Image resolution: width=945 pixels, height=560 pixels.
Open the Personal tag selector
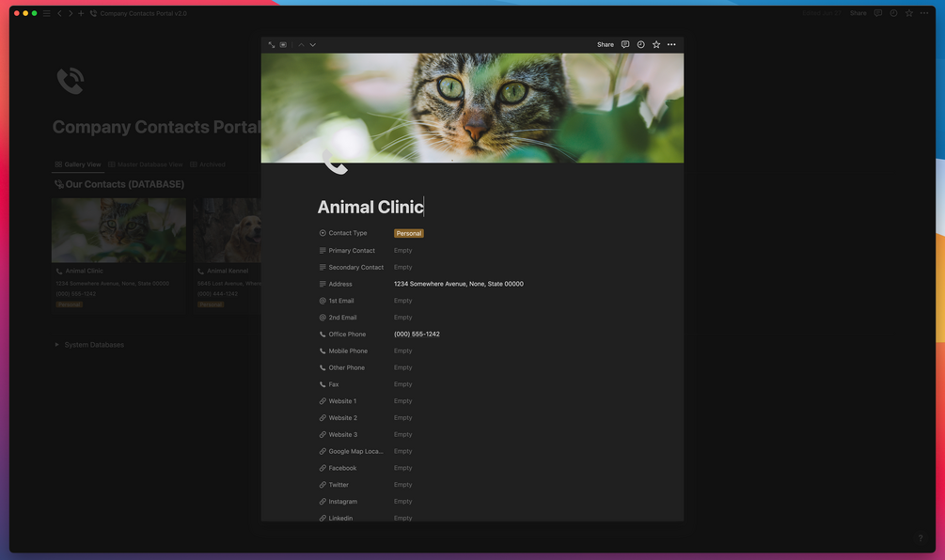pos(409,234)
